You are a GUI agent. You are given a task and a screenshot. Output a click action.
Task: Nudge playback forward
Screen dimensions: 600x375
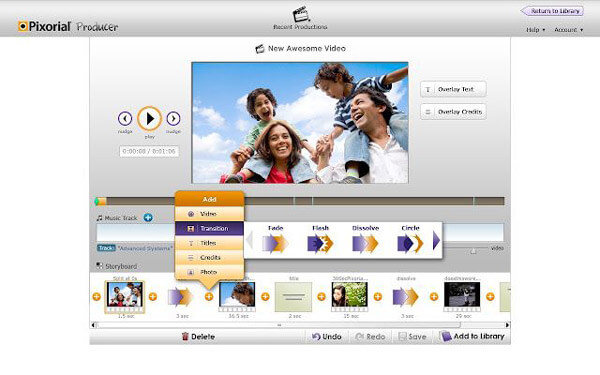(x=173, y=119)
